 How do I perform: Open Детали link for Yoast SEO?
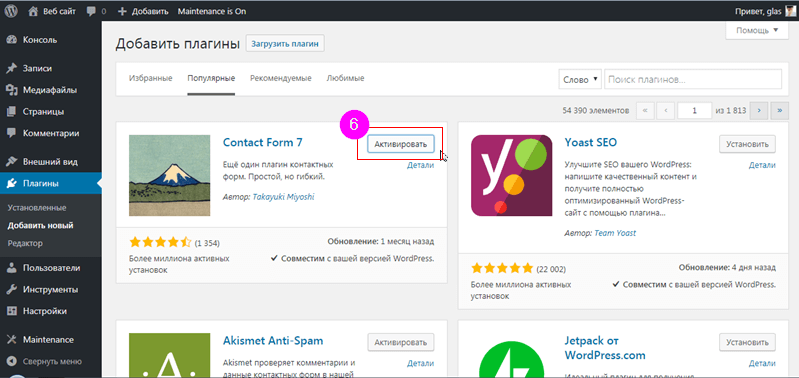click(762, 165)
